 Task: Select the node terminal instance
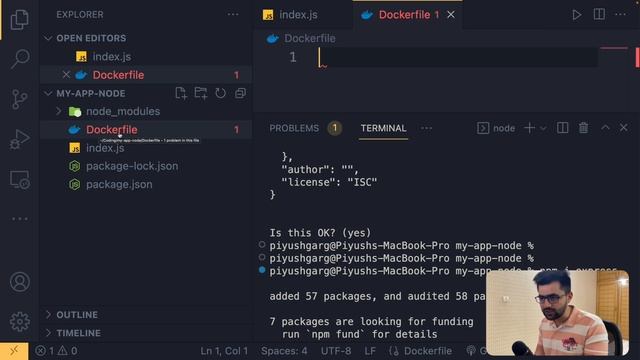coord(496,128)
